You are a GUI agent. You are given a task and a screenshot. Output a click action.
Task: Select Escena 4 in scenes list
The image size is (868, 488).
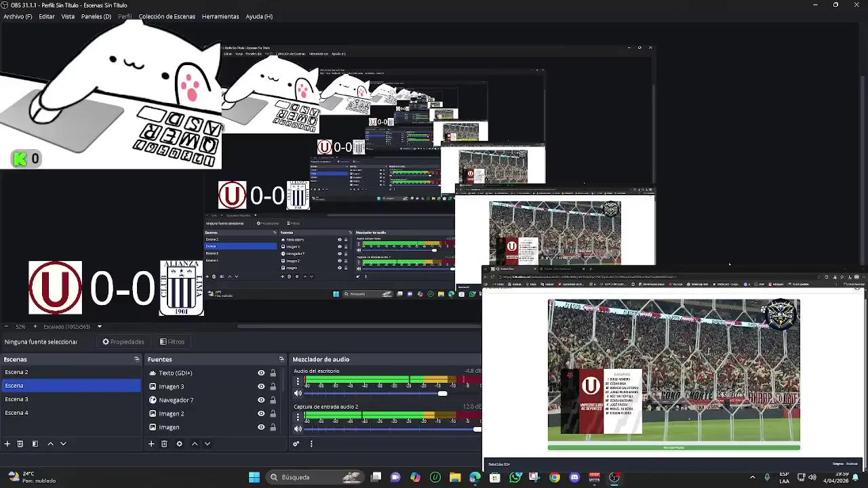tap(71, 413)
